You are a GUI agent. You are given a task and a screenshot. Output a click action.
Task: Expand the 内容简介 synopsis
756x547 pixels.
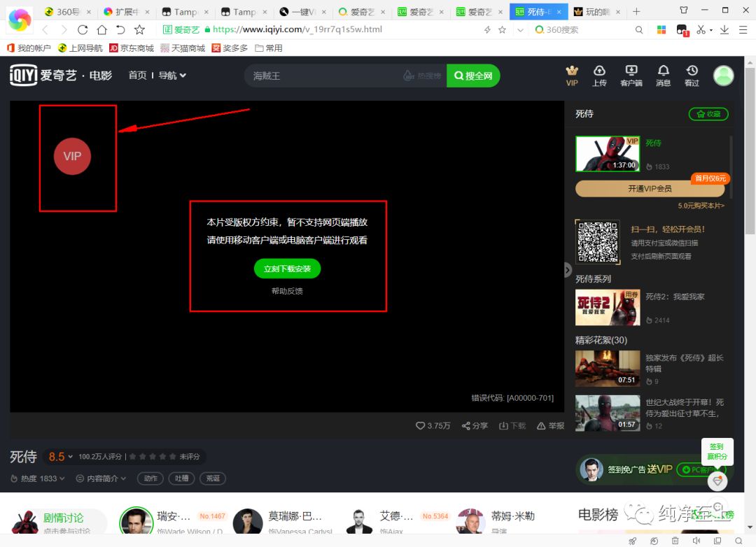point(101,478)
